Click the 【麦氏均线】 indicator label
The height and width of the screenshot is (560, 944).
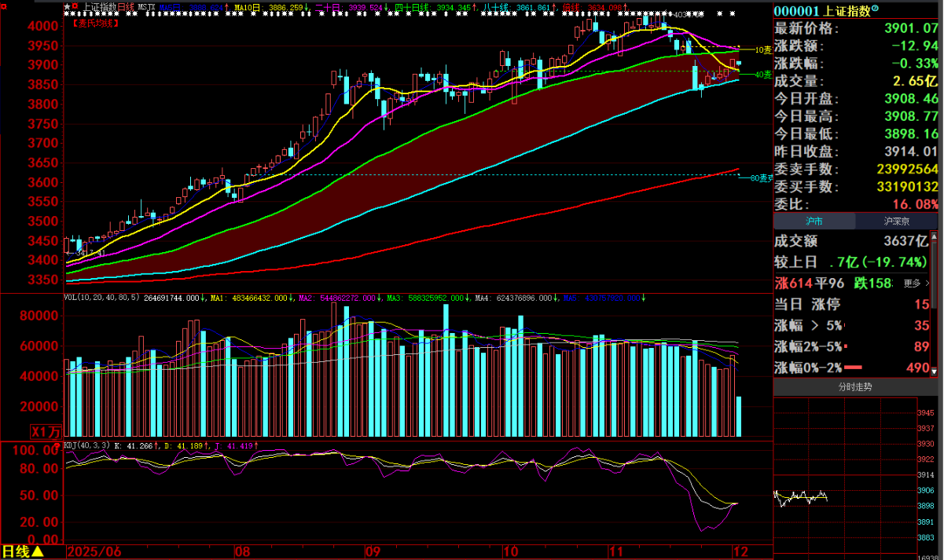pyautogui.click(x=96, y=24)
